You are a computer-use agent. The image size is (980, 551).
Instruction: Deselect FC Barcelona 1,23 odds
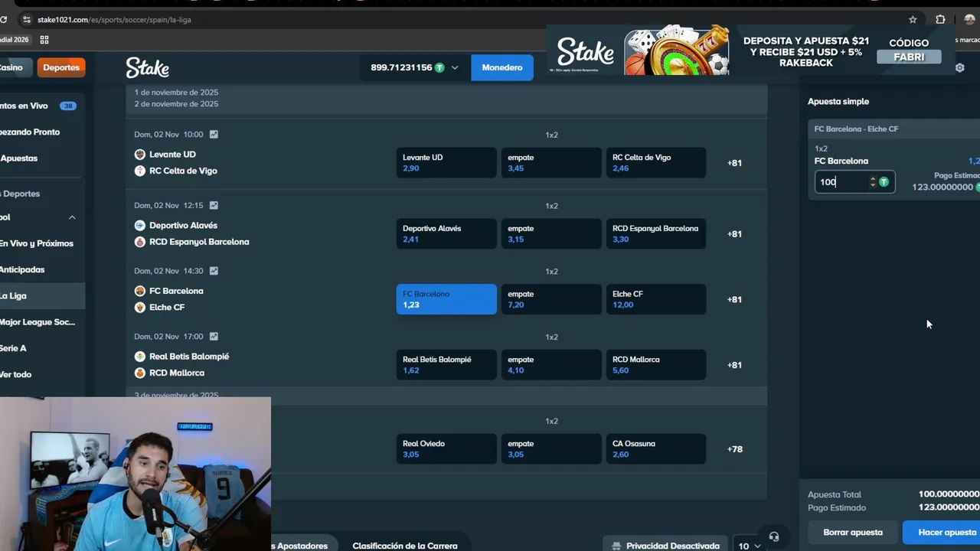[446, 299]
